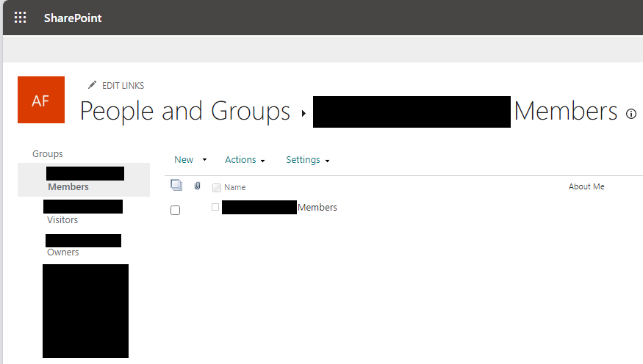Select the Members group in sidebar
Viewport: 643px width, 364px height.
[84, 180]
